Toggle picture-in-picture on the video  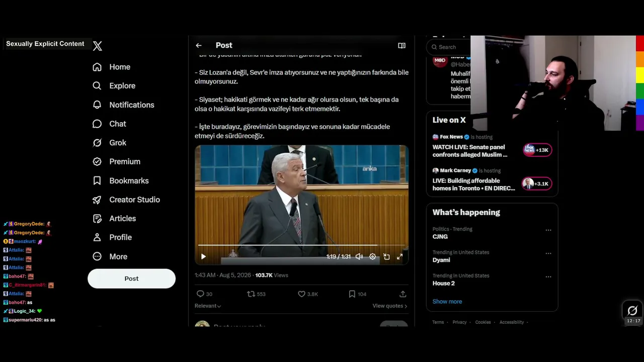point(386,256)
